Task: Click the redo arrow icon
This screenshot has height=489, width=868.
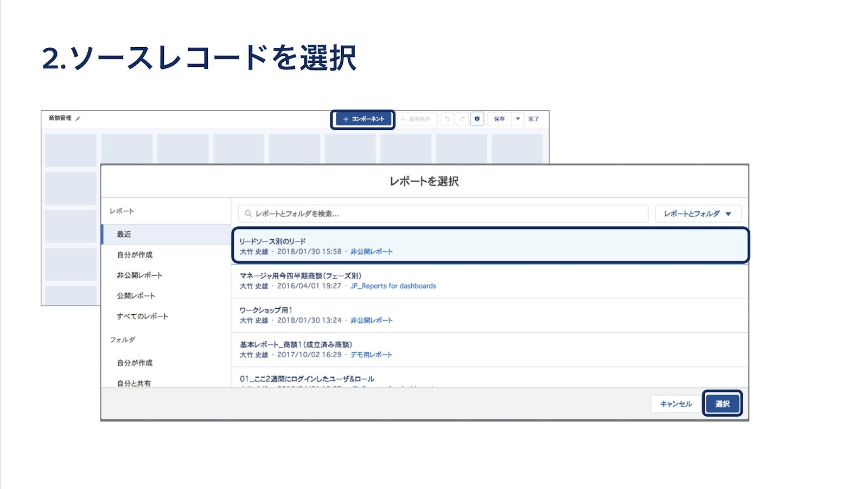Action: point(462,119)
